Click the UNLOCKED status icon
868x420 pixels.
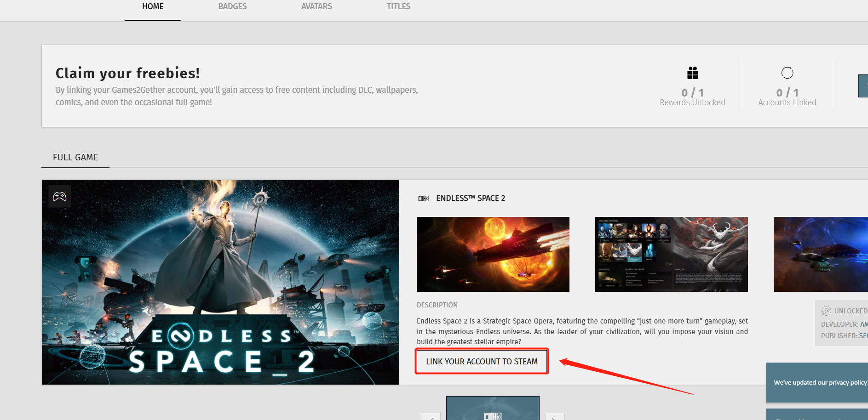click(826, 311)
